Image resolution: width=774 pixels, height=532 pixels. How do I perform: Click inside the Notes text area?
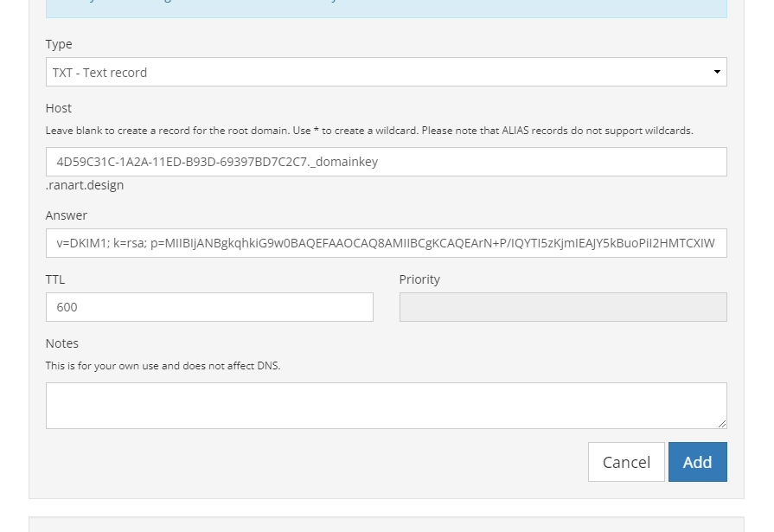click(x=386, y=406)
